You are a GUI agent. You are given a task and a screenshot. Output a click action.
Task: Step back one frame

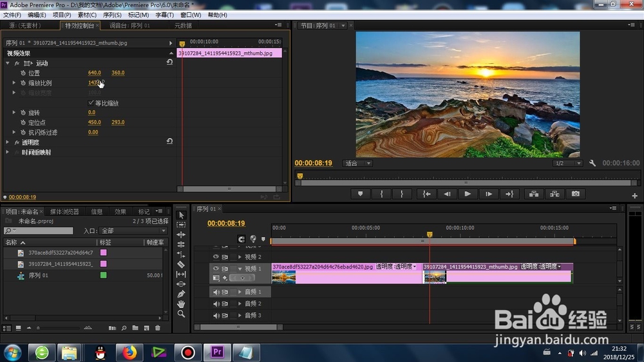pyautogui.click(x=448, y=194)
